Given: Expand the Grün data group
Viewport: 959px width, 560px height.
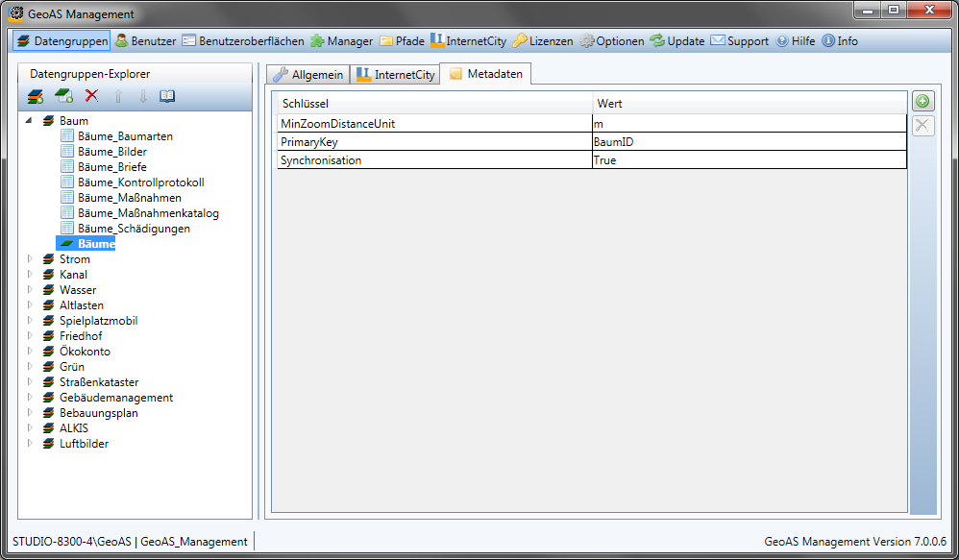Looking at the screenshot, I should [x=30, y=366].
